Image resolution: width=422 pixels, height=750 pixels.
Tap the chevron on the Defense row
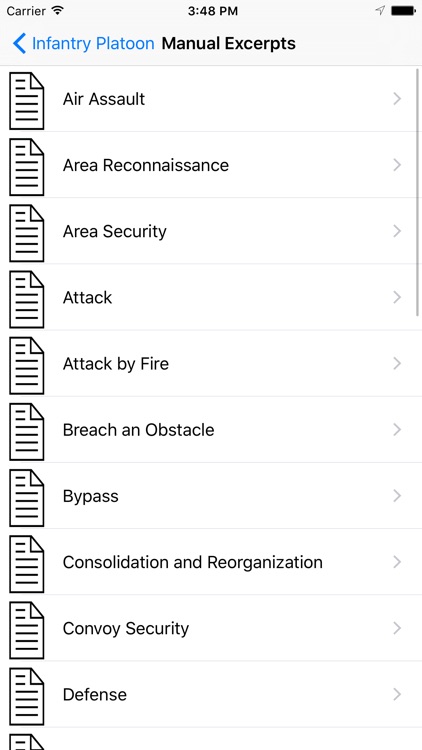(x=397, y=695)
